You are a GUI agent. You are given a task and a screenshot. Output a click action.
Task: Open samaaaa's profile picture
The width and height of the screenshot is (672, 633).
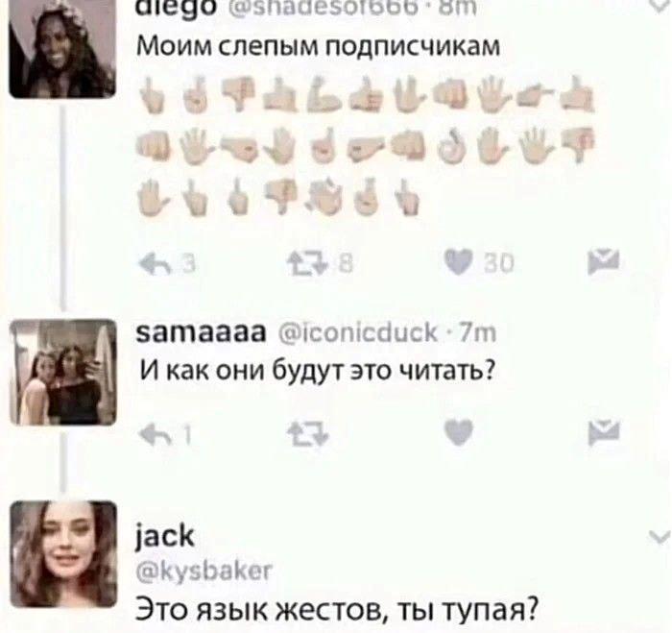pos(63,373)
